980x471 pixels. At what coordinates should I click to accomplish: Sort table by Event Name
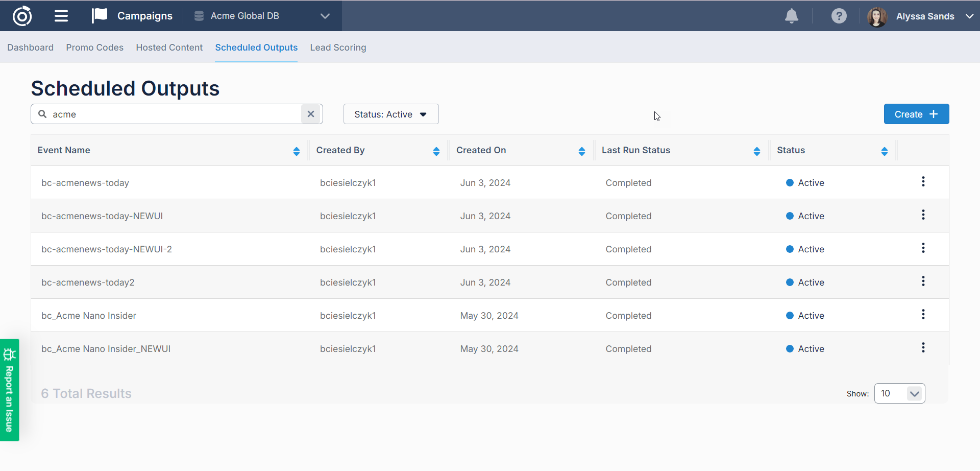(296, 151)
